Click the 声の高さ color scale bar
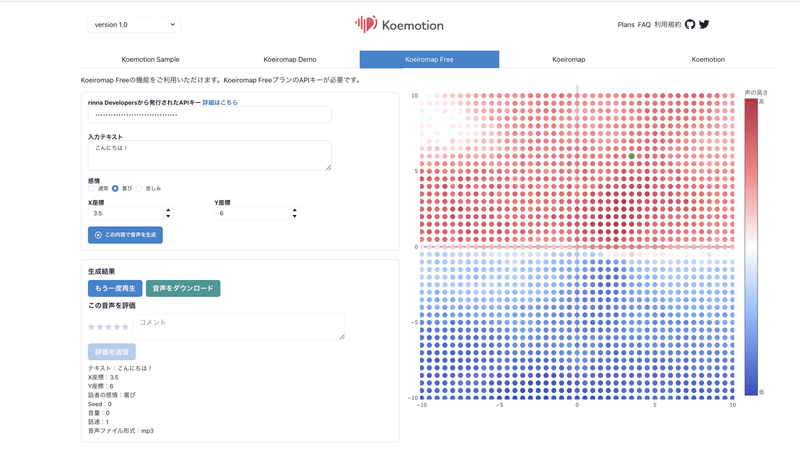The image size is (800, 451). [x=751, y=247]
